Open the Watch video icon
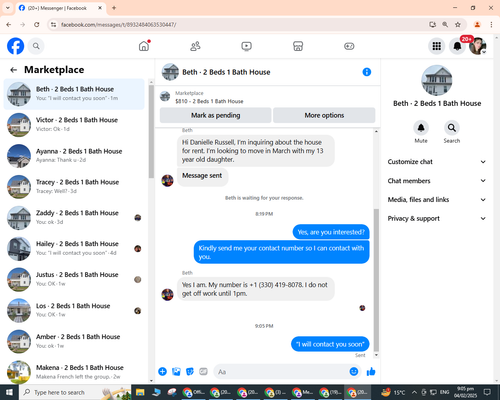 coord(246,46)
